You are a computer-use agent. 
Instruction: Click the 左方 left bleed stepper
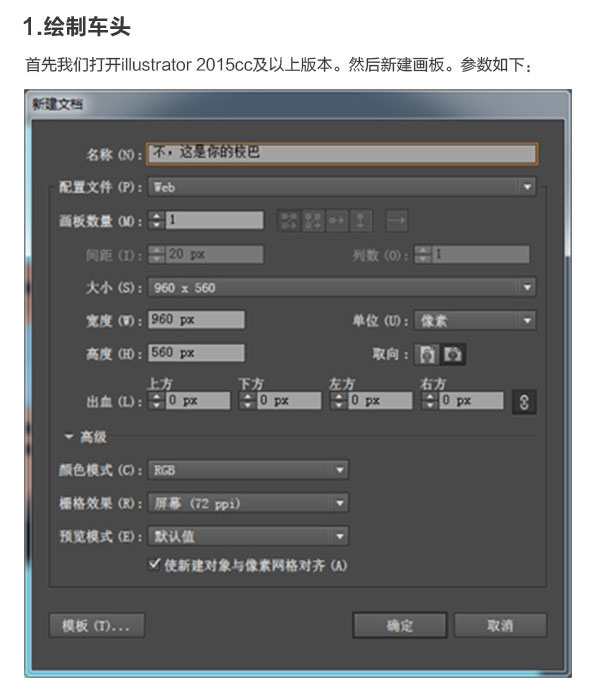click(x=339, y=400)
